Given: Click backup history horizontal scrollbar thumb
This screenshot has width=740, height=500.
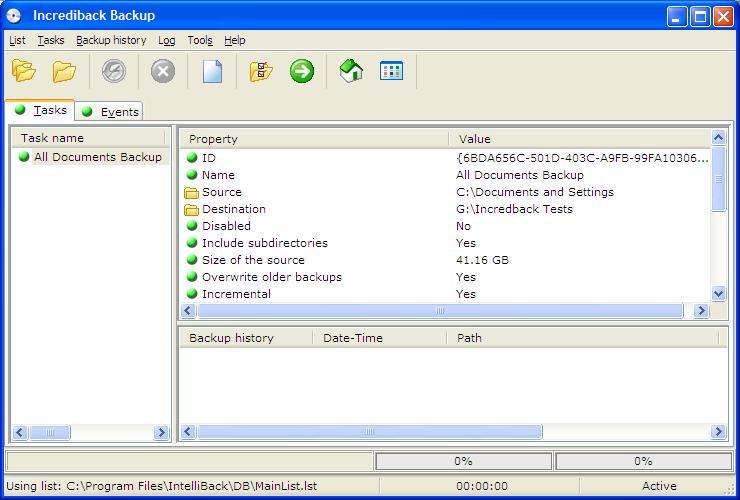Looking at the screenshot, I should (370, 431).
